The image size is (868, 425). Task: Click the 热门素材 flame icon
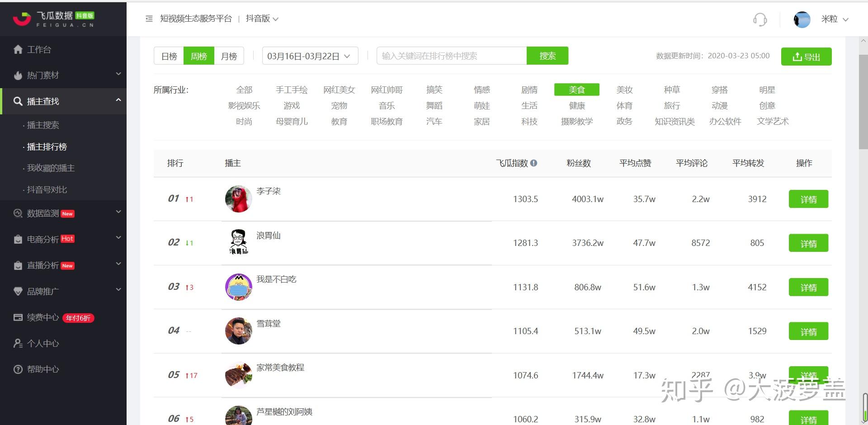click(18, 76)
